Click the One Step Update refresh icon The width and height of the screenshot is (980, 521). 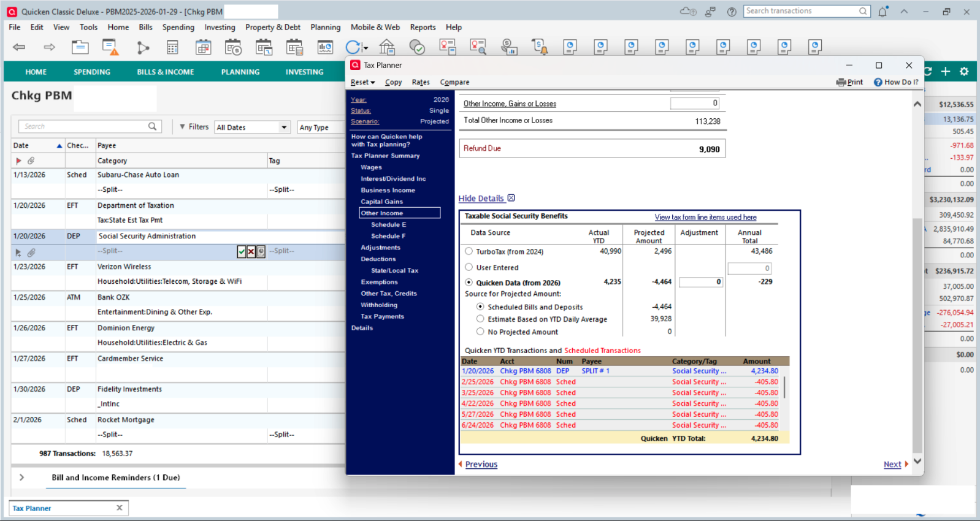coord(353,47)
